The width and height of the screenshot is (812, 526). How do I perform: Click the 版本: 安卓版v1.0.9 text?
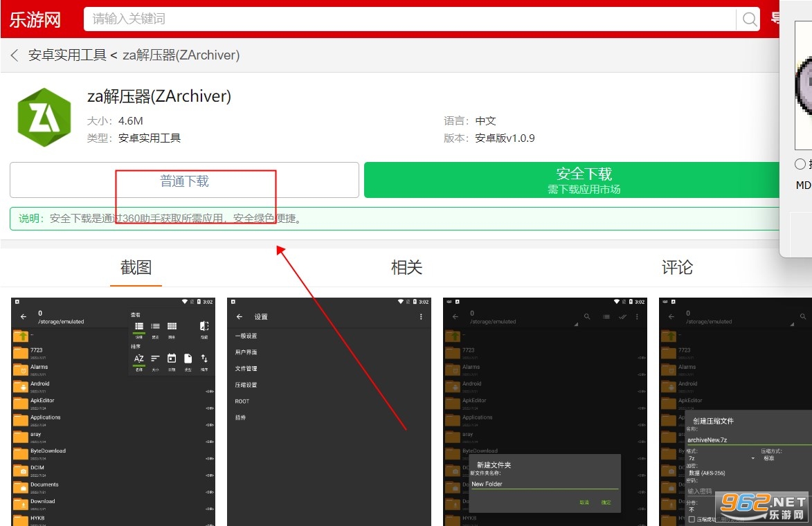click(x=489, y=138)
